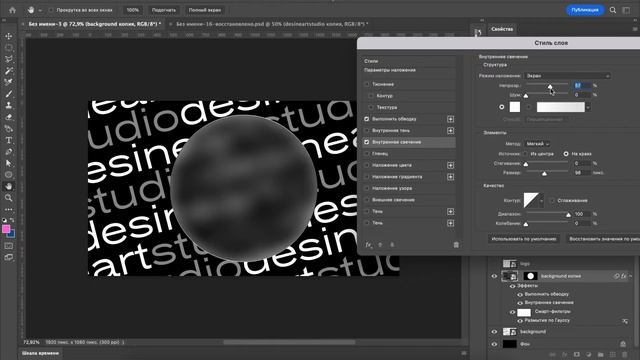
Task: Click the 100% zoom button
Action: (x=132, y=10)
